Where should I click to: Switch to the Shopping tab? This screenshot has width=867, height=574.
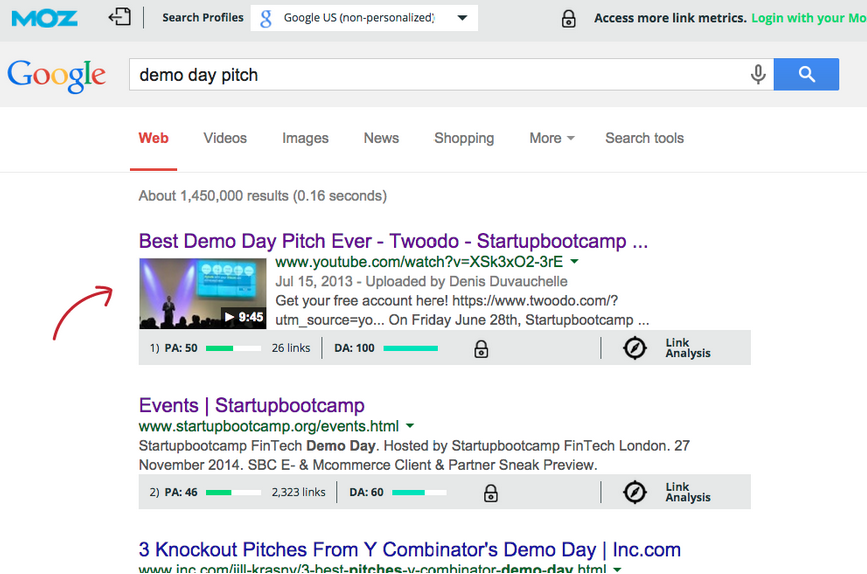(464, 138)
